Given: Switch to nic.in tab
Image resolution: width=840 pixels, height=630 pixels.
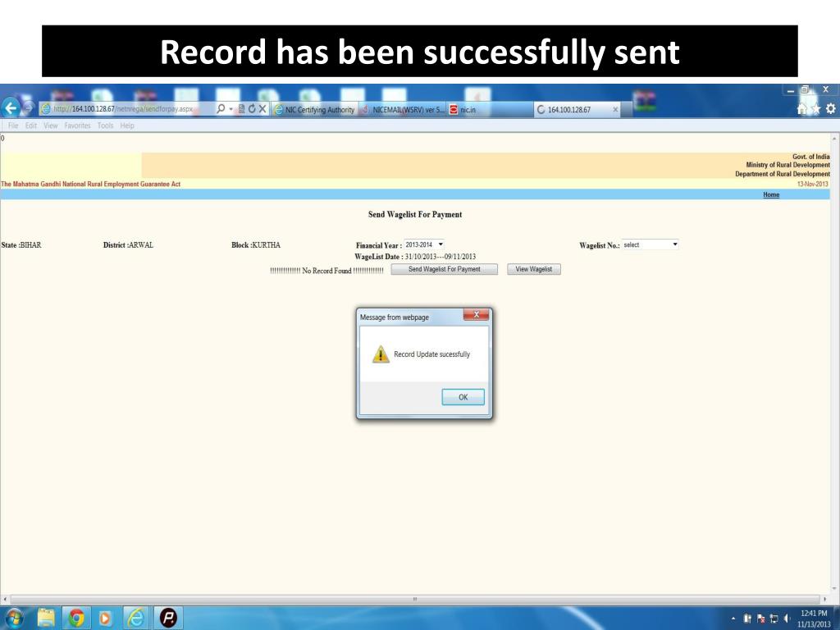Looking at the screenshot, I should [x=490, y=109].
